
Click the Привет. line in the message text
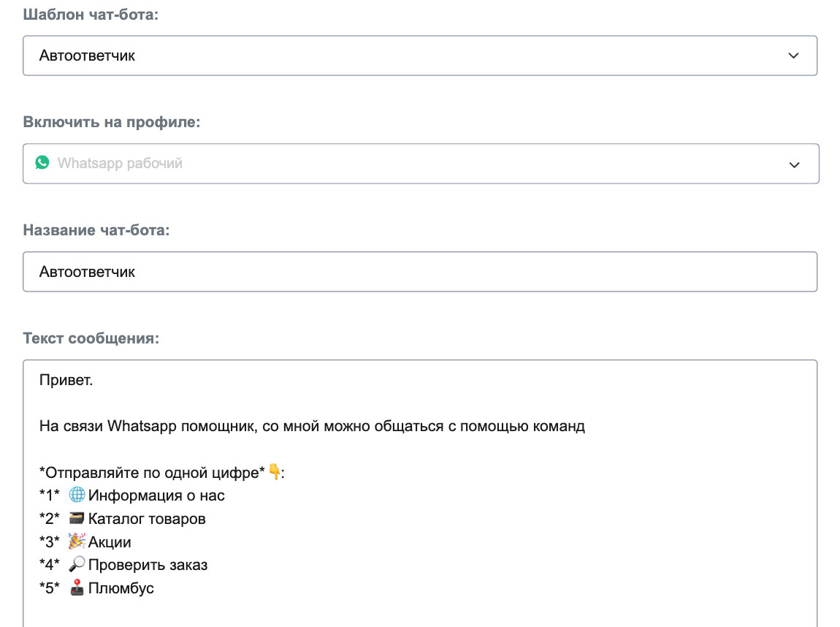click(66, 380)
